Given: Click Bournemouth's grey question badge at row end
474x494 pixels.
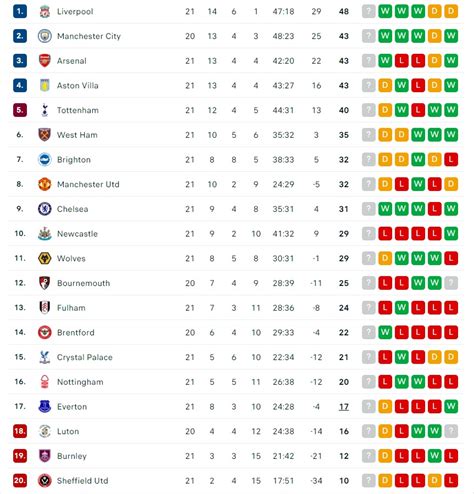Looking at the screenshot, I should click(451, 283).
